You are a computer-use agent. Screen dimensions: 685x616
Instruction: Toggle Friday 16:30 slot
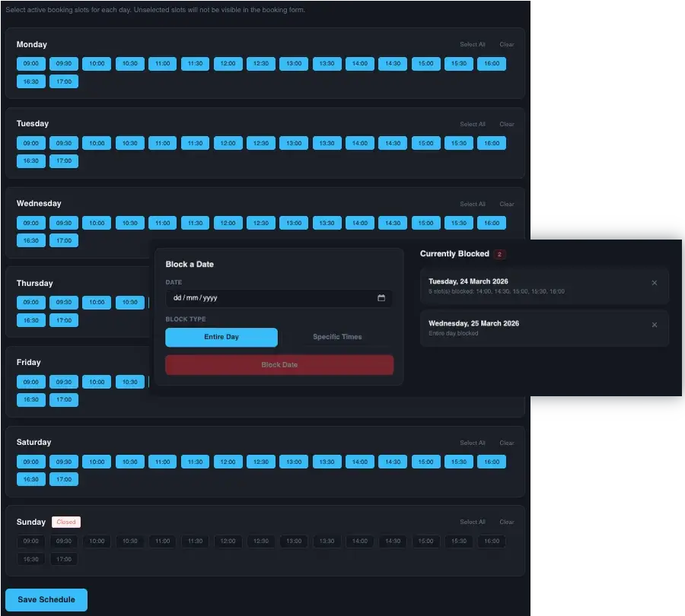31,400
